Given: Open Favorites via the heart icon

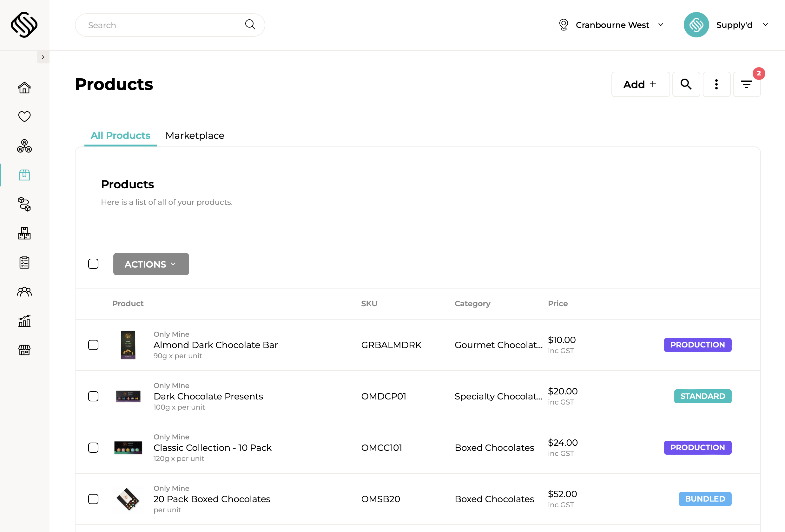Looking at the screenshot, I should tap(24, 116).
